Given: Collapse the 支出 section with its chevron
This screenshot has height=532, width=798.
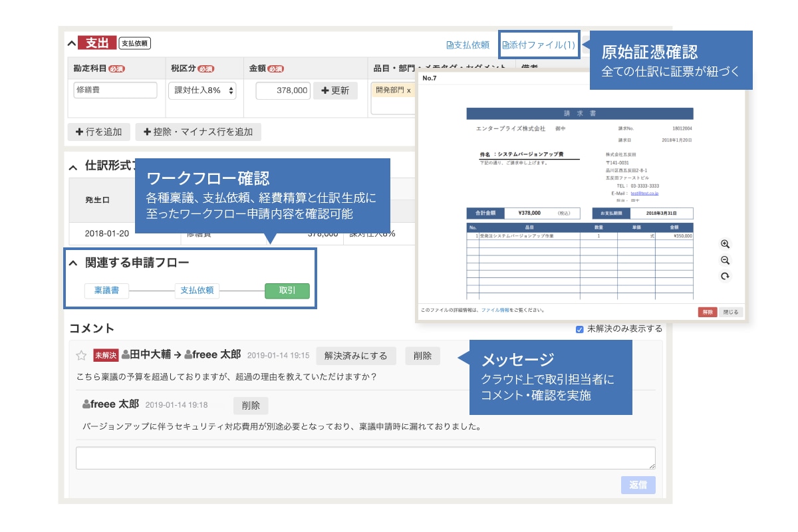Looking at the screenshot, I should coord(71,45).
